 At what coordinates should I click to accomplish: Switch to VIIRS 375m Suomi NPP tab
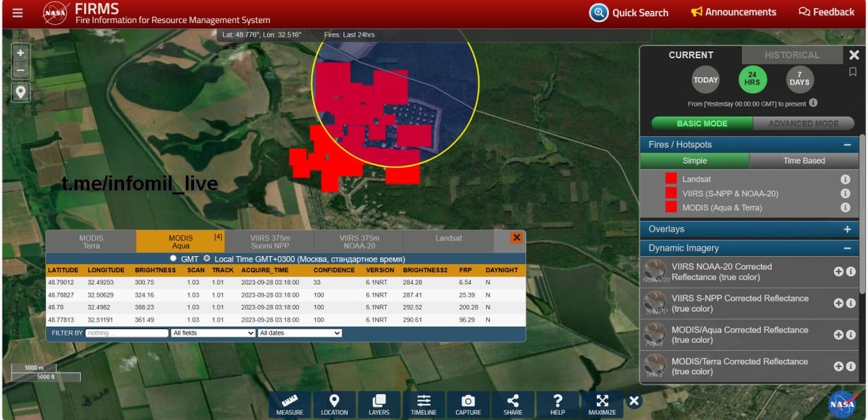coord(269,242)
